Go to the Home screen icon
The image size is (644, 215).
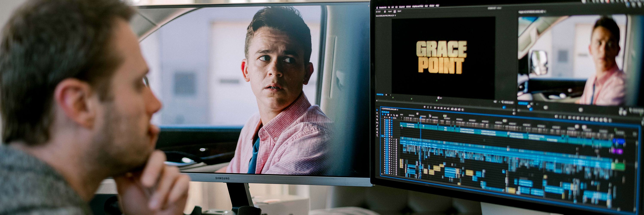pos(385,12)
